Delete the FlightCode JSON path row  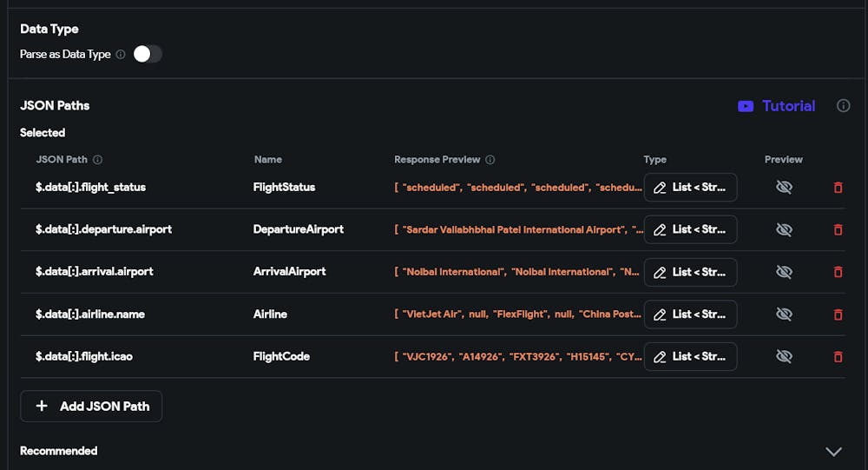pos(838,356)
